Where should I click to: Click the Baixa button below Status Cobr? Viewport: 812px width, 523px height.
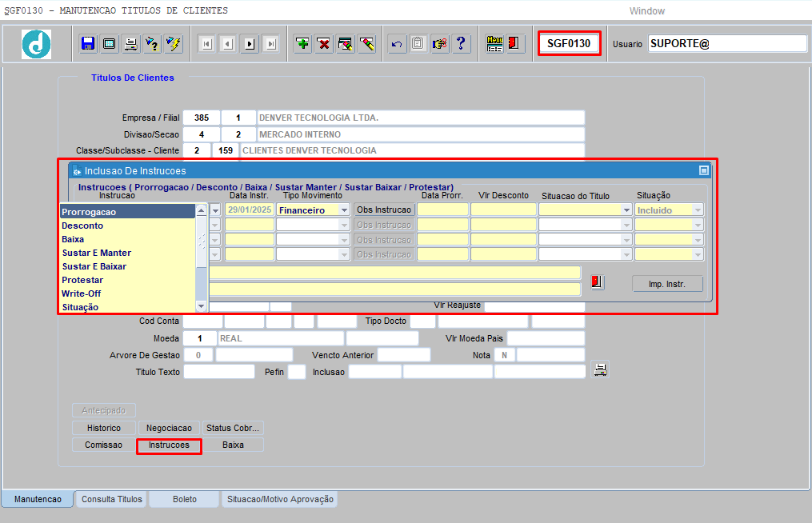click(233, 445)
